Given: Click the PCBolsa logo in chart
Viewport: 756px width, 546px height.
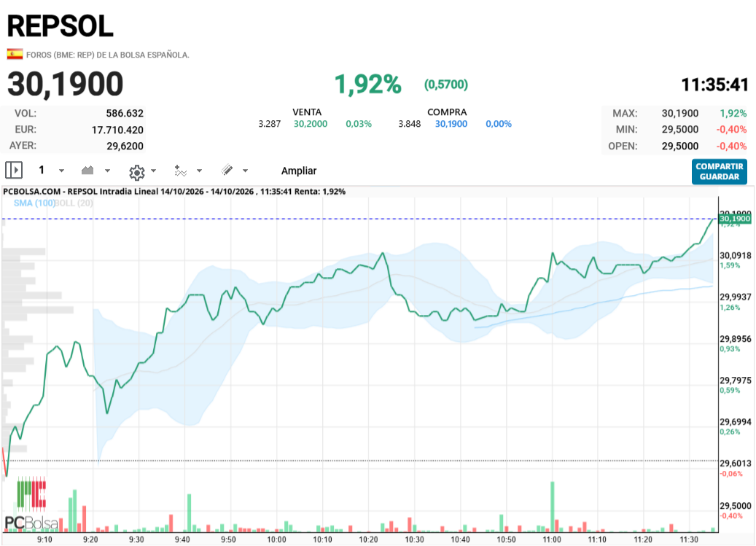Looking at the screenshot, I should (31, 504).
